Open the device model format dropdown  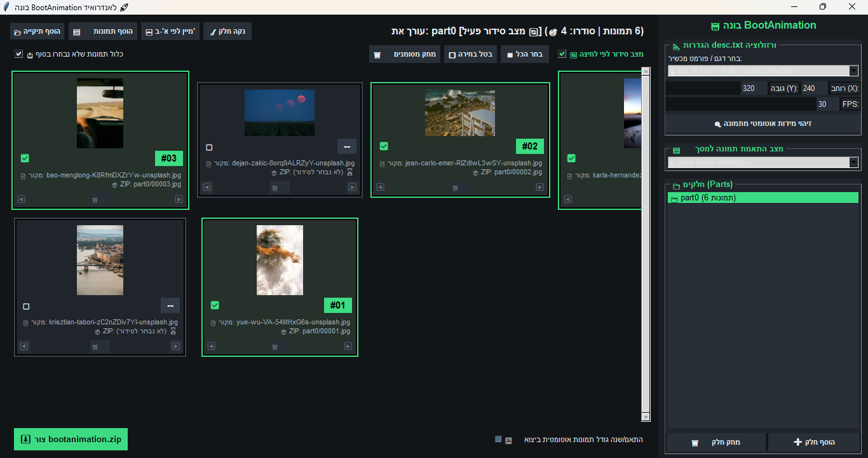point(763,71)
